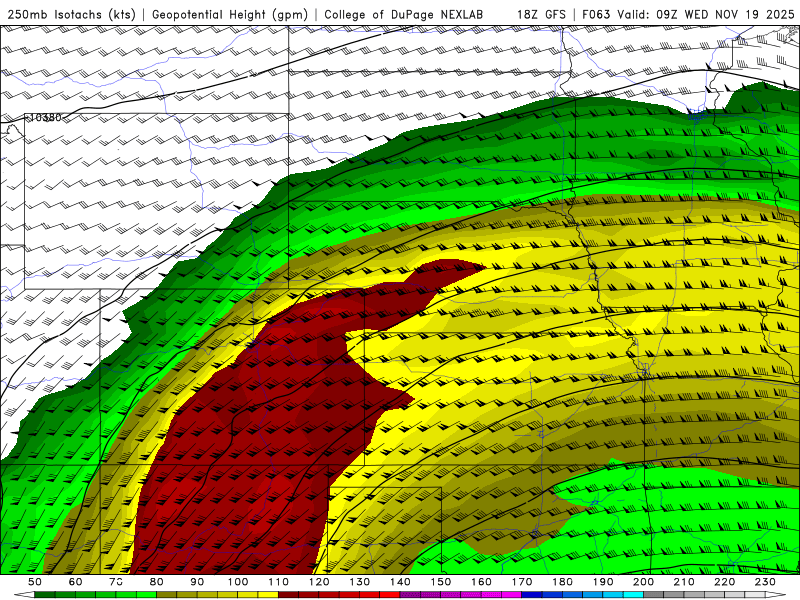
Task: Click the 90 value on the color scale
Action: [x=197, y=582]
